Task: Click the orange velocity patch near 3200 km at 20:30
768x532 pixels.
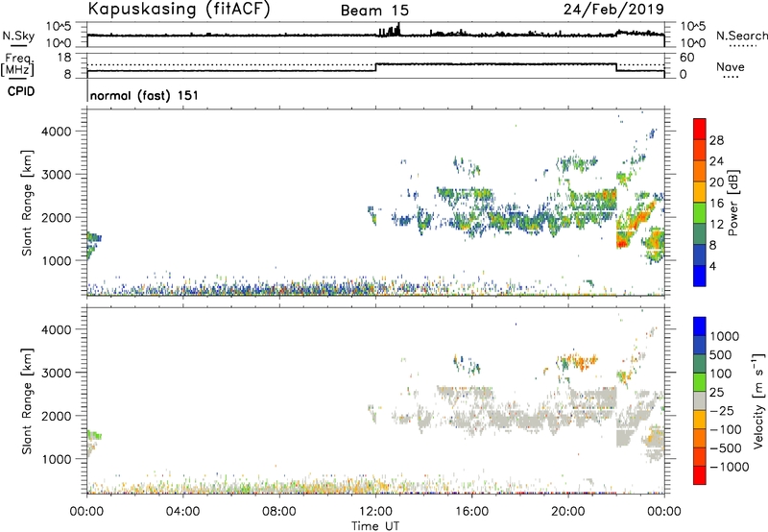Action: pos(582,361)
